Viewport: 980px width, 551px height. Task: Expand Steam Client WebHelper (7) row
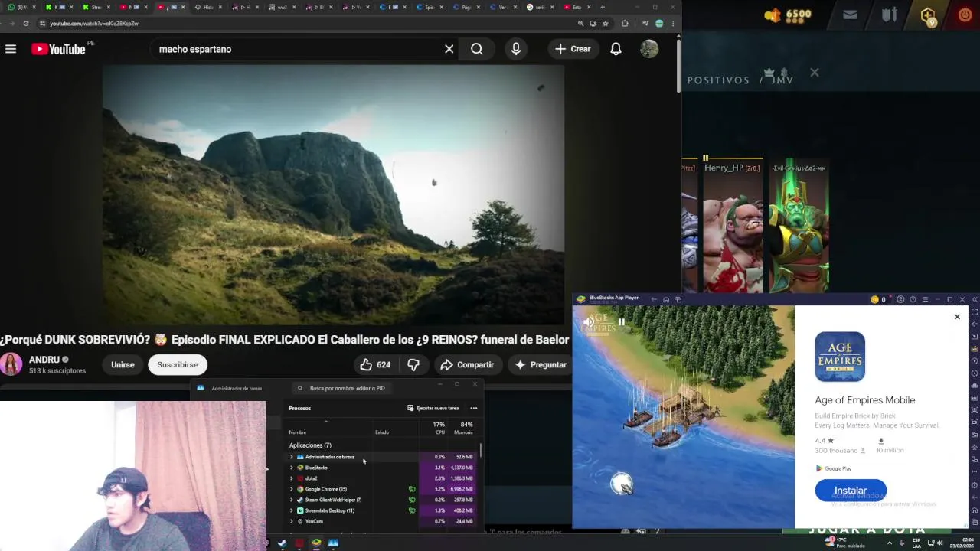291,500
